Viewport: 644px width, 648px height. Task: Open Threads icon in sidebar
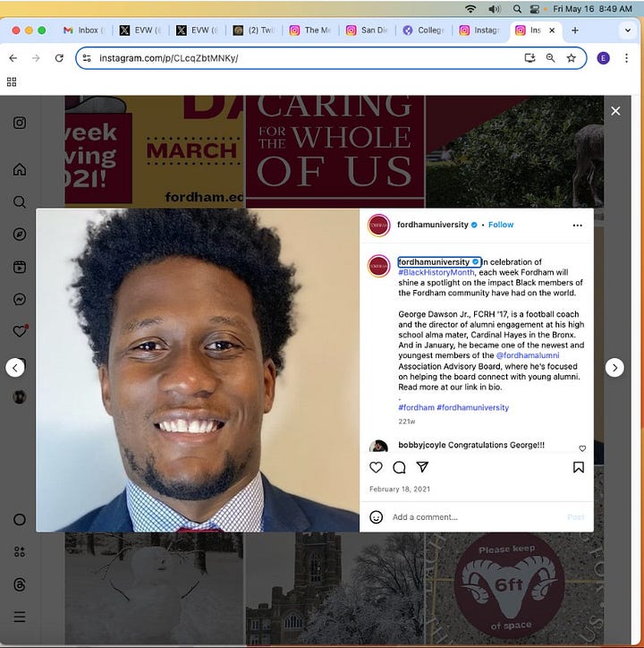(x=20, y=584)
